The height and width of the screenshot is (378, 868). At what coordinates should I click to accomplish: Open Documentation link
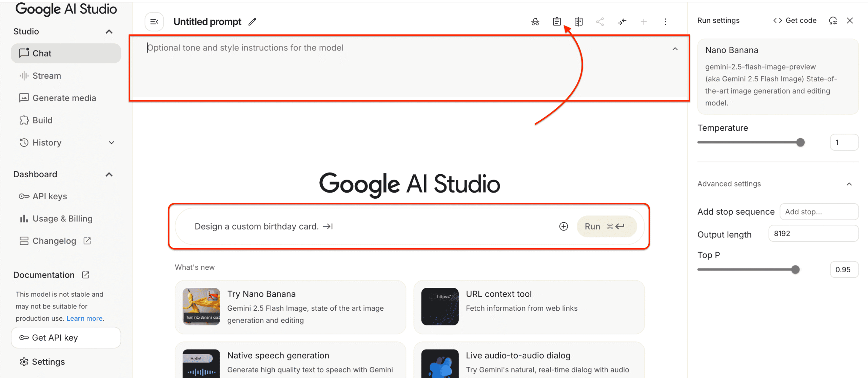(x=51, y=275)
